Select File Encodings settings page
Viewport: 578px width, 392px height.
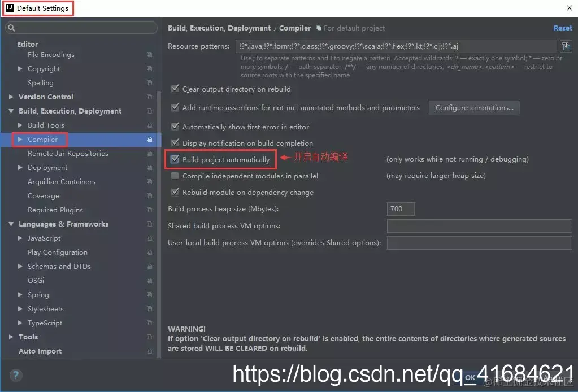click(51, 55)
